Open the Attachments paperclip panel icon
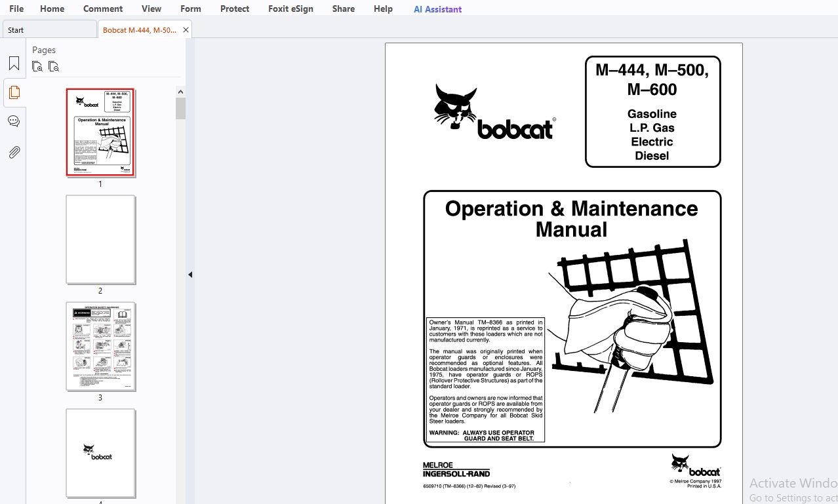The height and width of the screenshot is (504, 838). (x=14, y=152)
